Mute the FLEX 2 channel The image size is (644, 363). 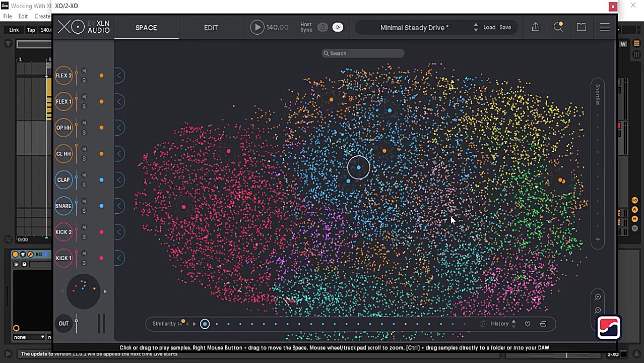(84, 71)
